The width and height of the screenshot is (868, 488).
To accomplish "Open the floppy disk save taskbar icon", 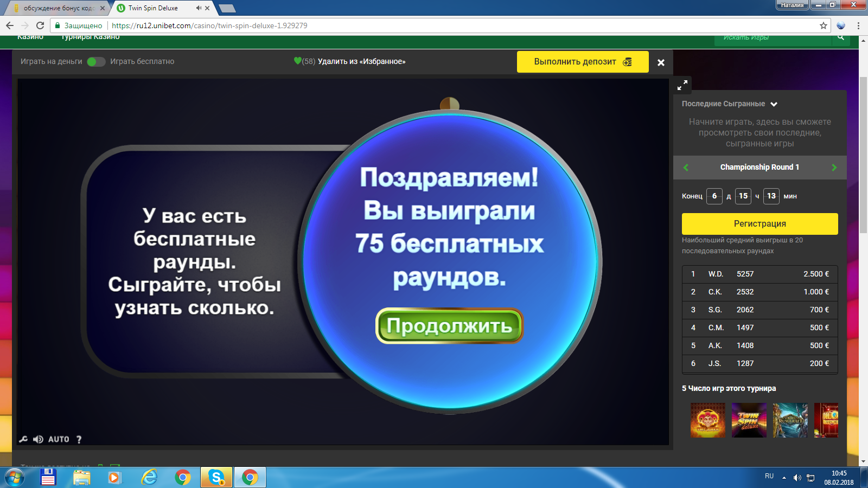I will click(x=48, y=478).
